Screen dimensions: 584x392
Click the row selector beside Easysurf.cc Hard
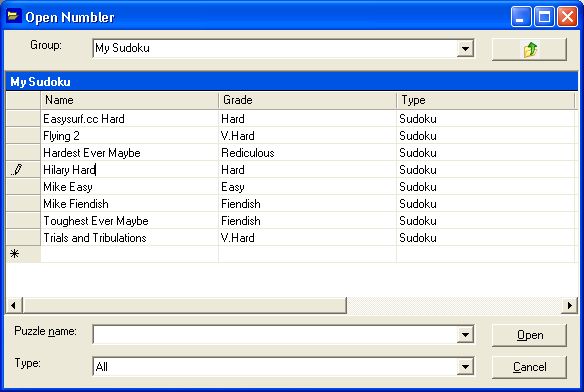pyautogui.click(x=23, y=119)
